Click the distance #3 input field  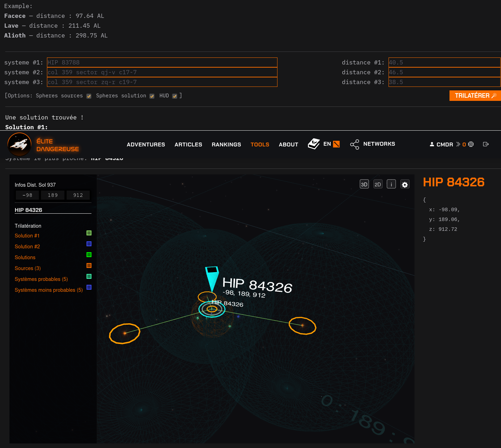click(444, 82)
